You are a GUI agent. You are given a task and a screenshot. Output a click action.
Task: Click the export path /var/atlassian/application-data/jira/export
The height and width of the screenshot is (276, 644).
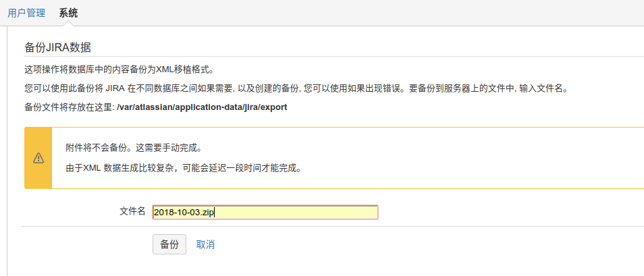(x=203, y=107)
